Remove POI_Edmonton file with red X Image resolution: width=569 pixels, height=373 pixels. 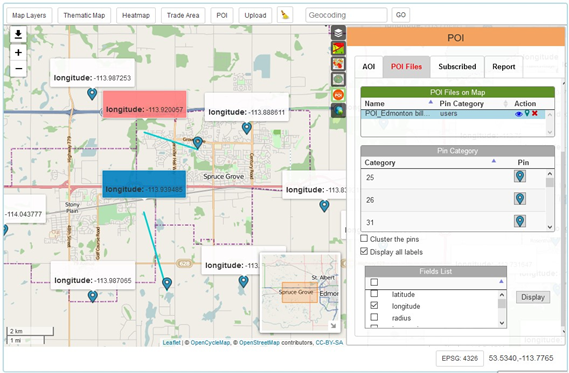535,114
